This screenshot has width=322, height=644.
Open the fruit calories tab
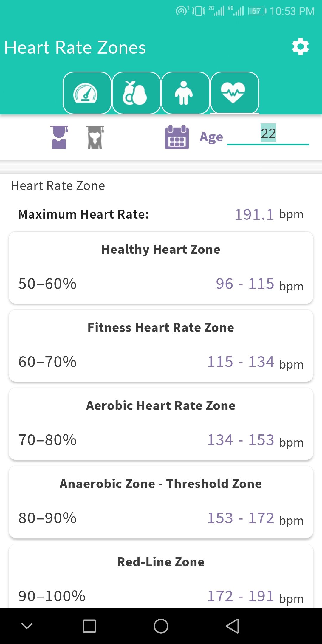pos(136,93)
